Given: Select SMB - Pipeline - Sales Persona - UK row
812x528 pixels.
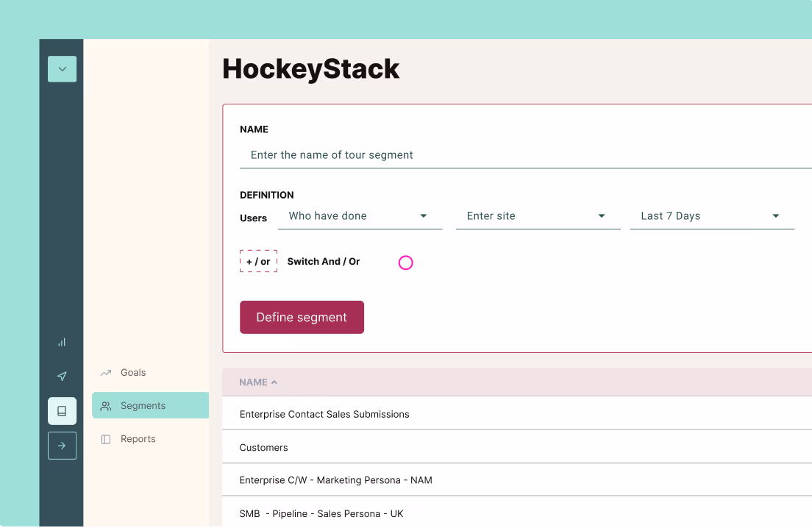Looking at the screenshot, I should [x=517, y=513].
